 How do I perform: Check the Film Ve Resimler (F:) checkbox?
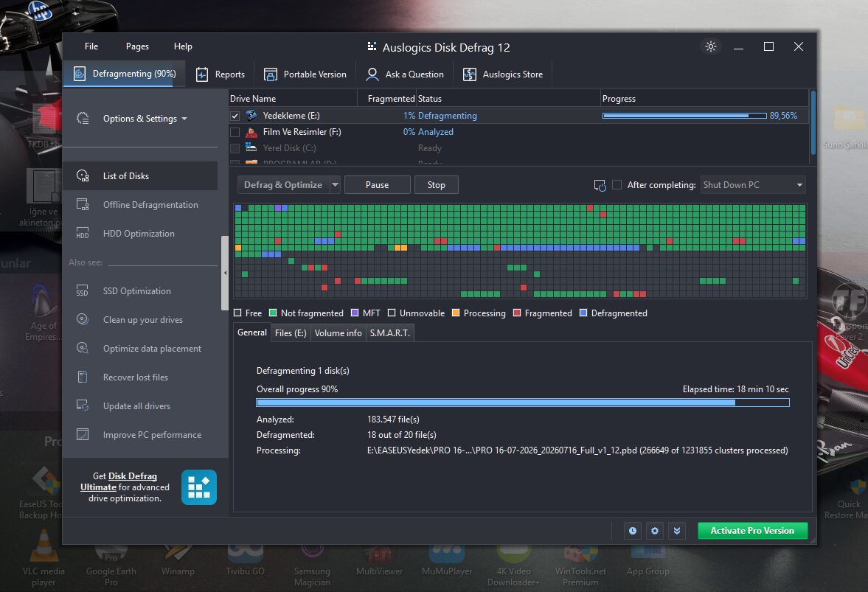coord(235,132)
